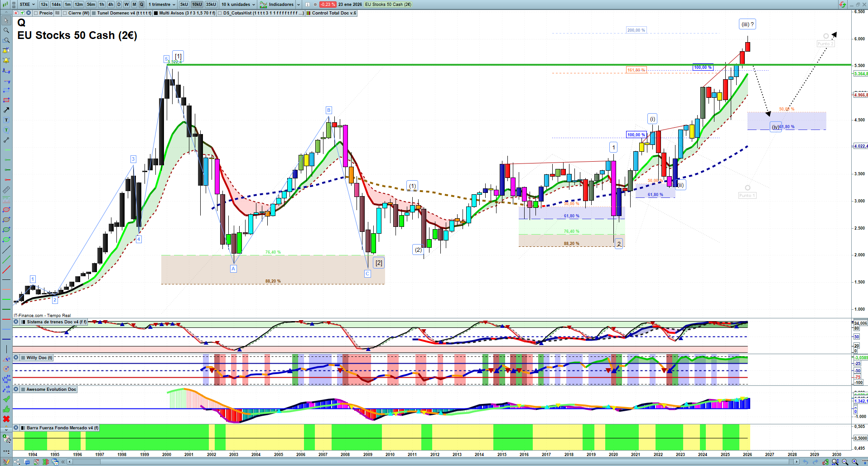Viewport: 868px width, 466px height.
Task: Click the Precio settings list icon
Action: (x=58, y=13)
